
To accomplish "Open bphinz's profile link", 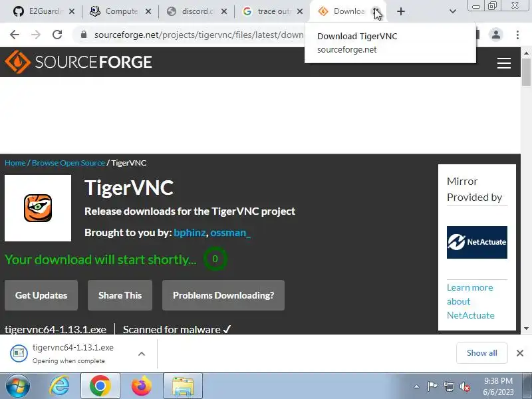I will point(190,233).
